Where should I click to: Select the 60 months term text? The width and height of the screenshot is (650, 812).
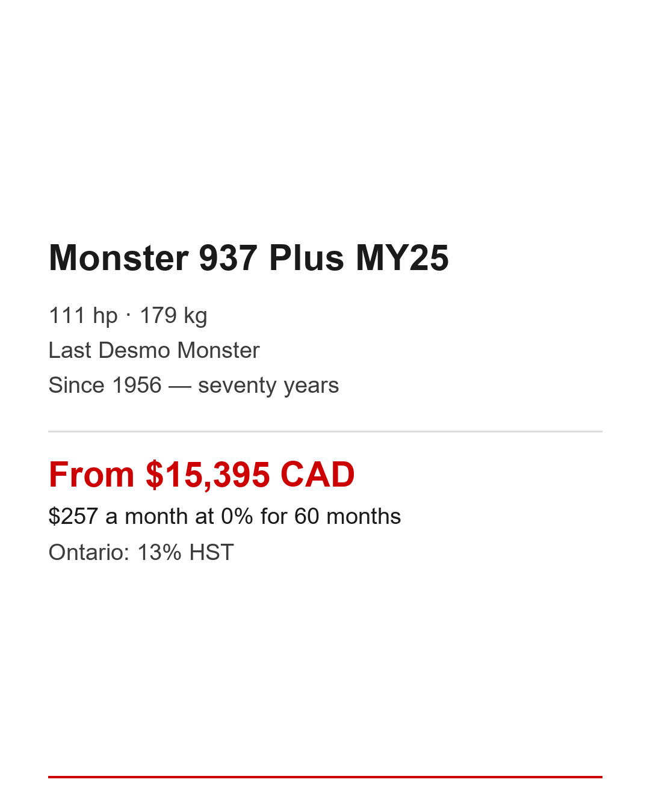click(347, 516)
